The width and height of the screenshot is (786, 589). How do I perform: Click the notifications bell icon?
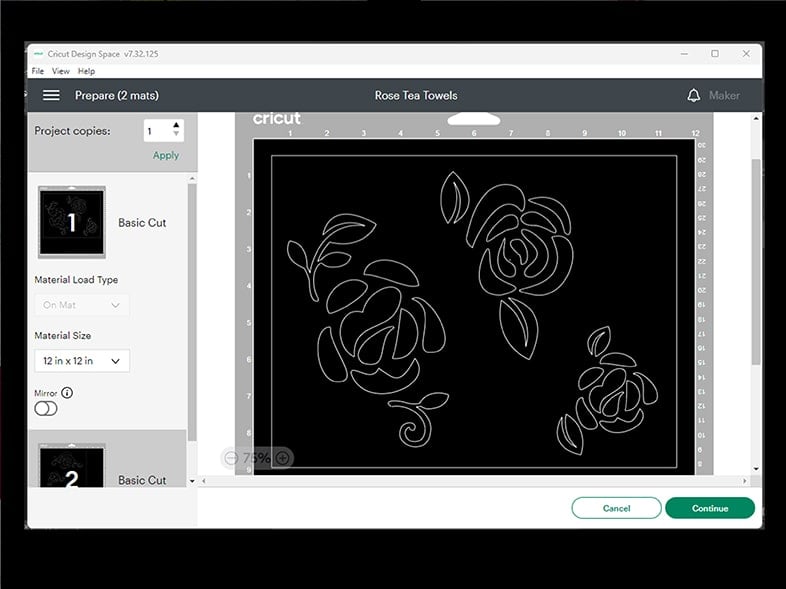(693, 96)
